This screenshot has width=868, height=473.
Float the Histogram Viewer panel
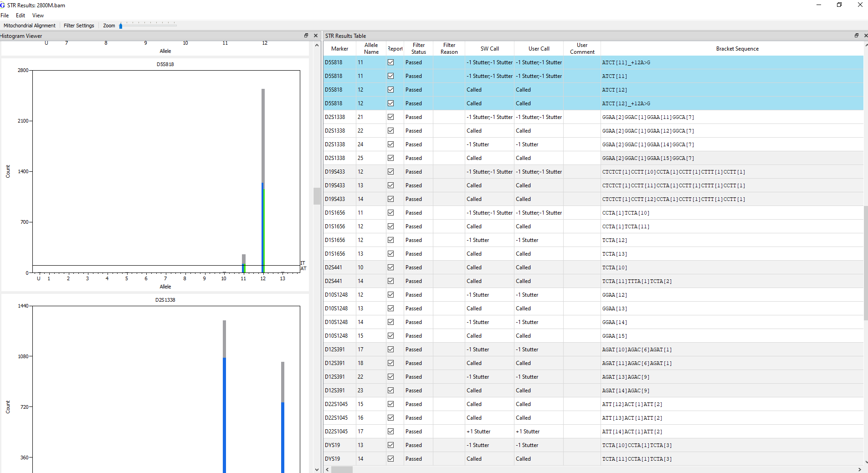306,36
